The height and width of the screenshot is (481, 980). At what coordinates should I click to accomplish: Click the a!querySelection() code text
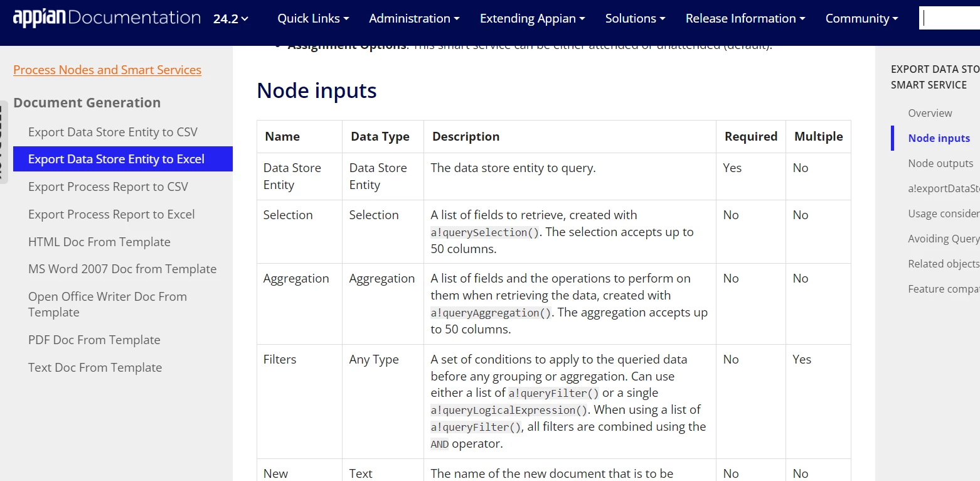pos(485,232)
